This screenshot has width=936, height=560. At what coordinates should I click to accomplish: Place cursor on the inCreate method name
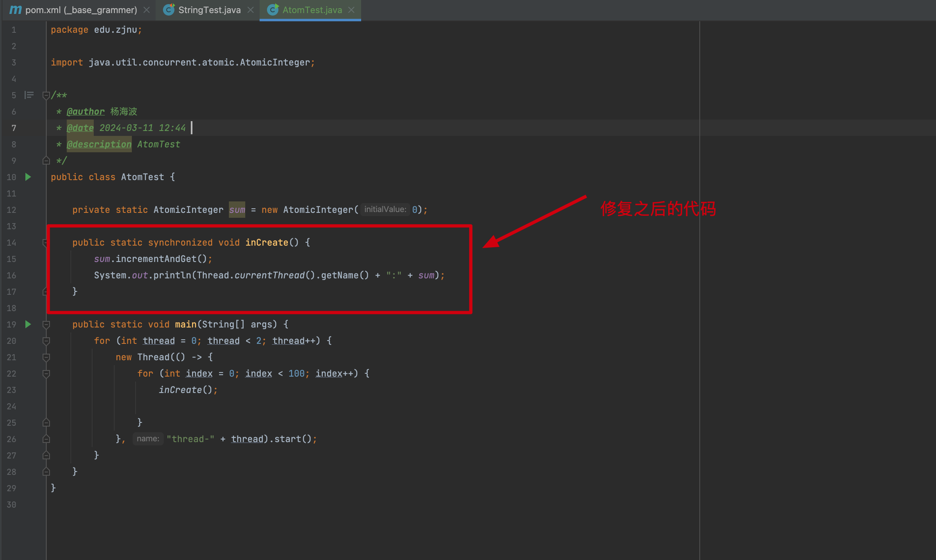(267, 242)
